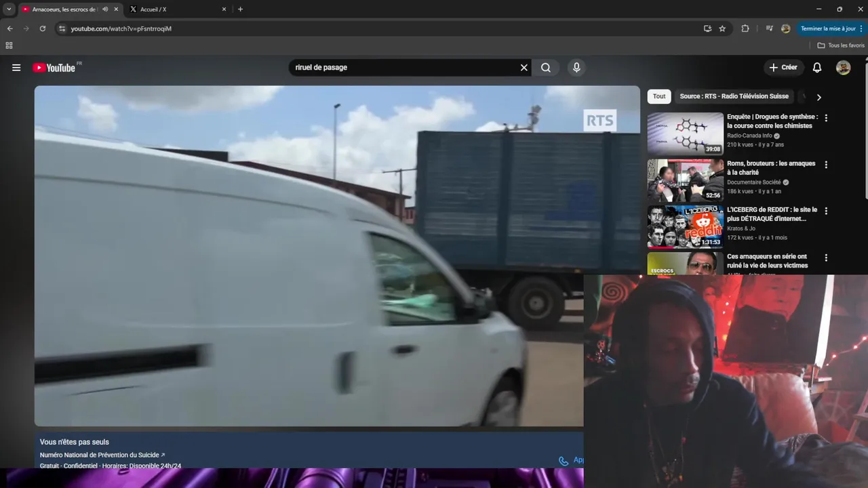Screen dimensions: 868x488
Task: Close the 'Accueil / X' tab
Action: [x=224, y=9]
